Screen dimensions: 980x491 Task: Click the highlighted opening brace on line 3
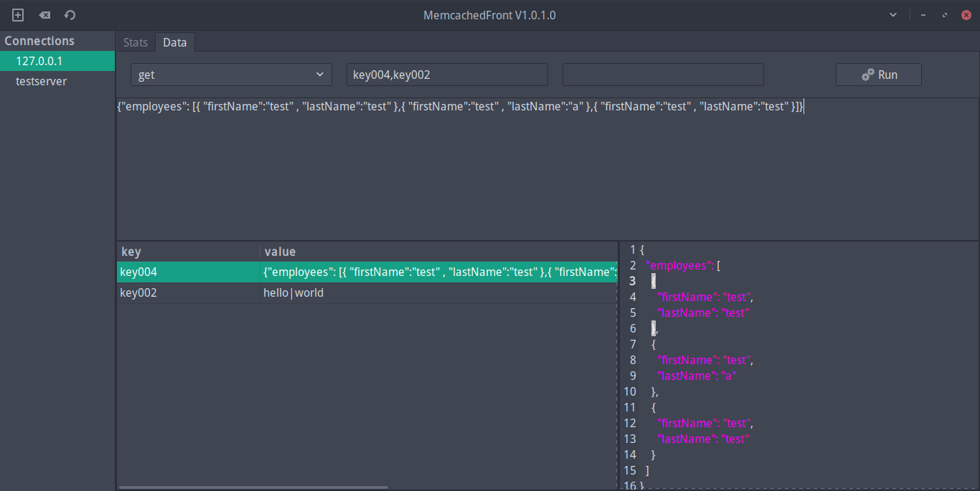pyautogui.click(x=654, y=281)
